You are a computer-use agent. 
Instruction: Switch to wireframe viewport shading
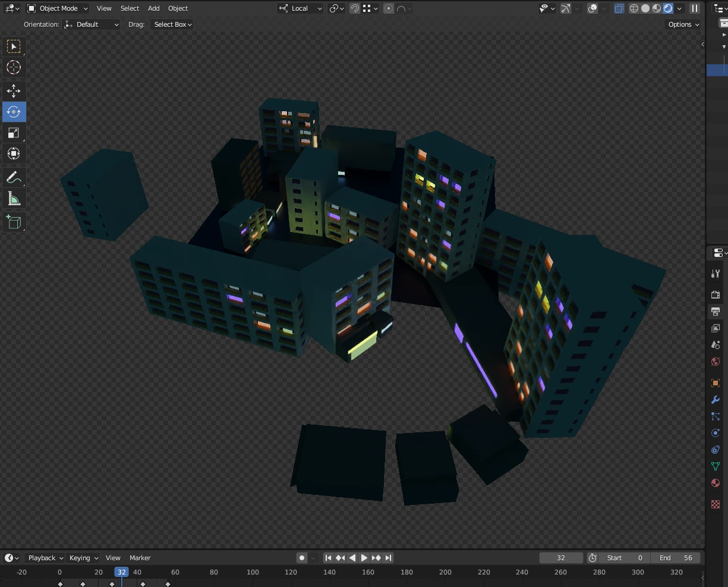point(634,8)
